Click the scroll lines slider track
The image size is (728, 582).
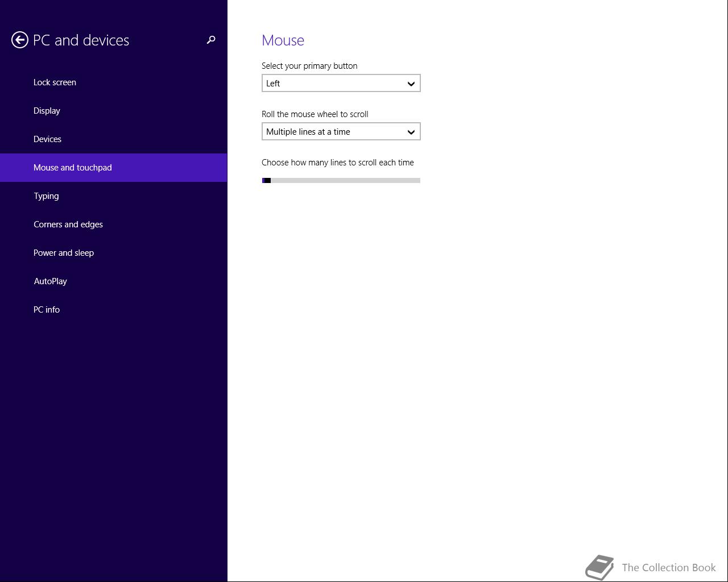pyautogui.click(x=341, y=181)
